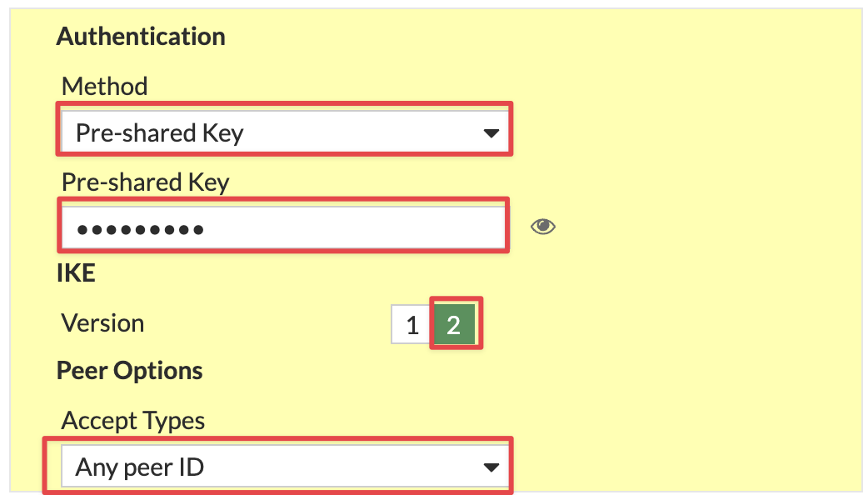The height and width of the screenshot is (495, 868).
Task: Click 'Any peer ID' selection text
Action: 139,467
